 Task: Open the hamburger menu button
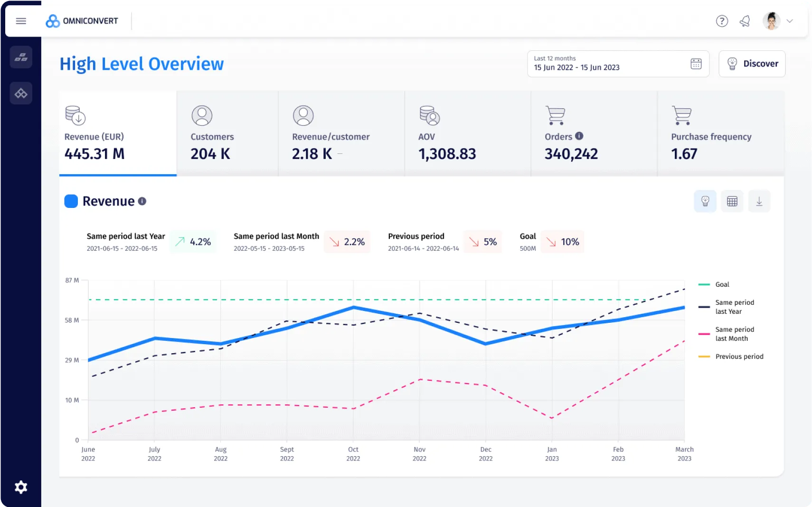point(20,20)
